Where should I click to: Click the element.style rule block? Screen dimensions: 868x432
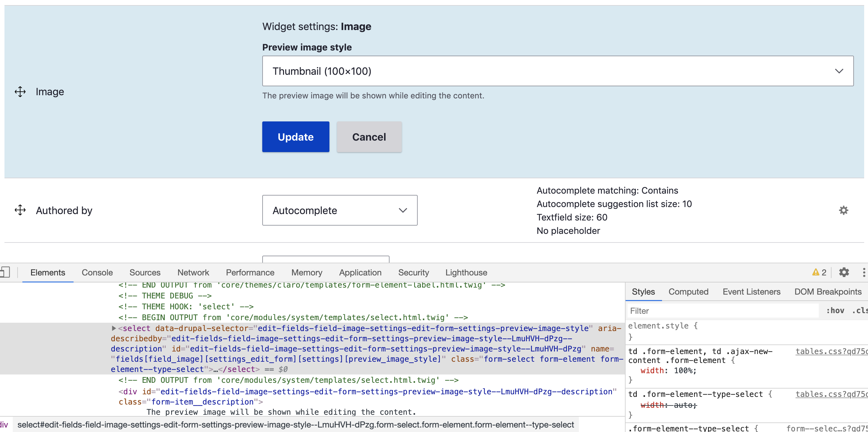(746, 331)
